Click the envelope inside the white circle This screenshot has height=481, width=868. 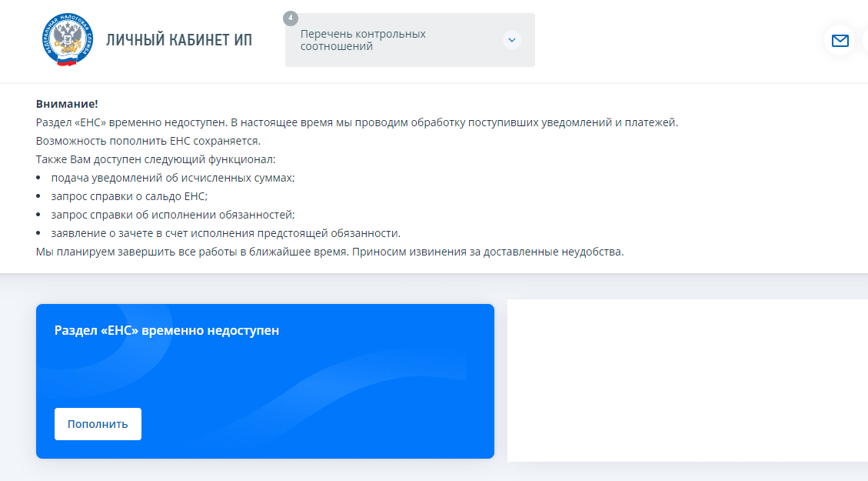pos(840,42)
